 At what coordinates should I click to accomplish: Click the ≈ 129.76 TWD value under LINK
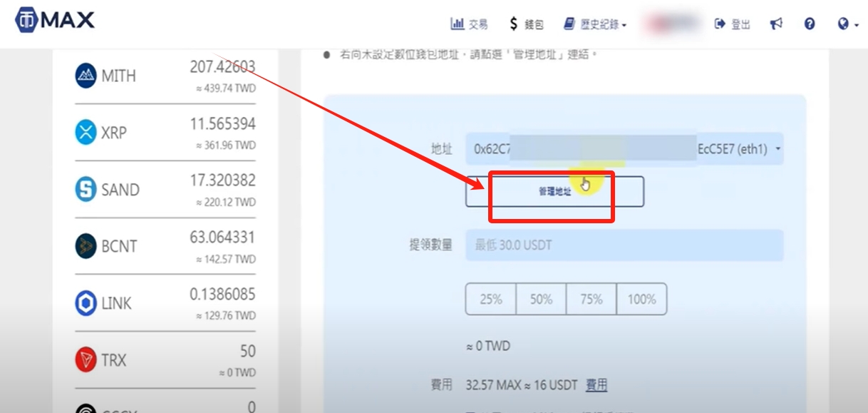226,316
